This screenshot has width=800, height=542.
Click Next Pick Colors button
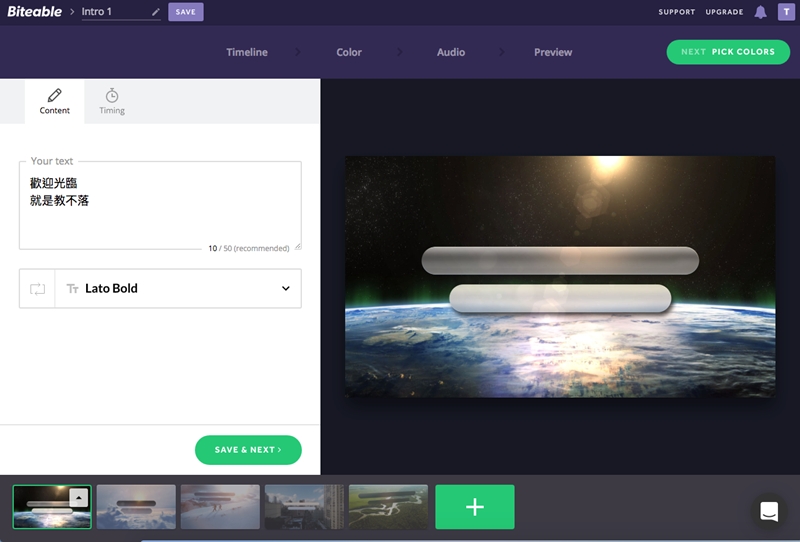(x=728, y=52)
